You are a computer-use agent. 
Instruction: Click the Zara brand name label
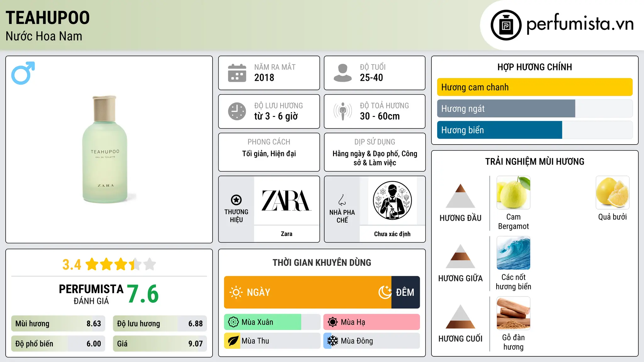coord(286,234)
